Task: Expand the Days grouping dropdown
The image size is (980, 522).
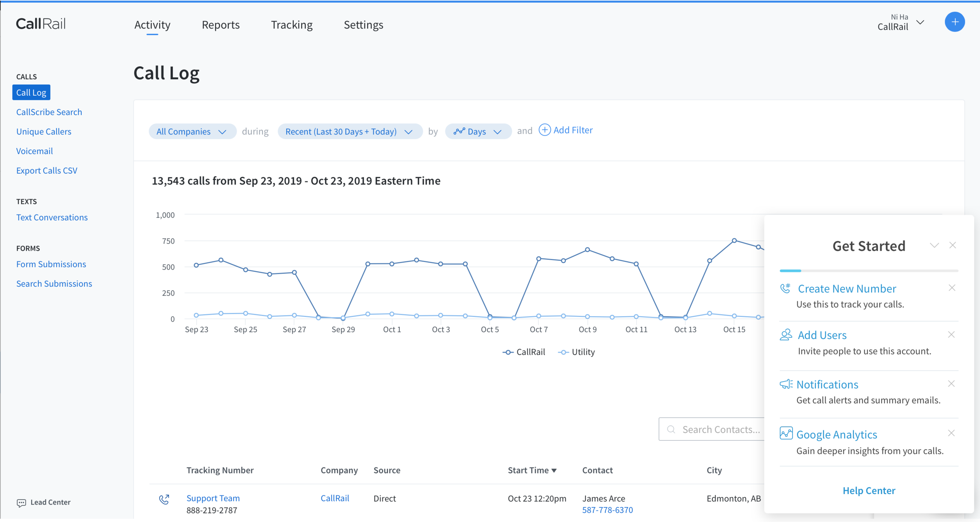Action: (478, 131)
